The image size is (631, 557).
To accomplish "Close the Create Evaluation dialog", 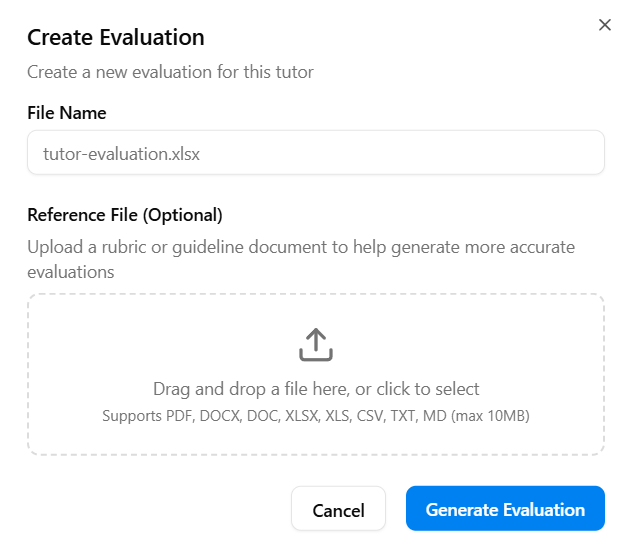I will [604, 25].
